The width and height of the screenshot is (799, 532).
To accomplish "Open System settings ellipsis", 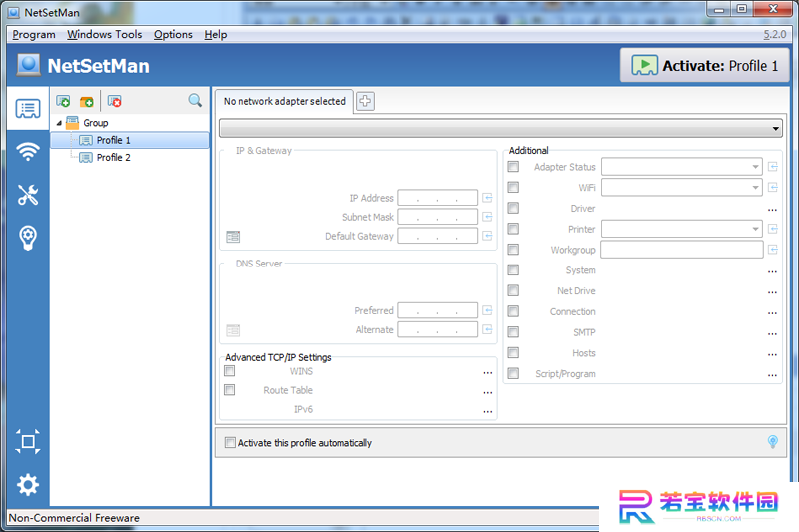I will click(x=772, y=271).
